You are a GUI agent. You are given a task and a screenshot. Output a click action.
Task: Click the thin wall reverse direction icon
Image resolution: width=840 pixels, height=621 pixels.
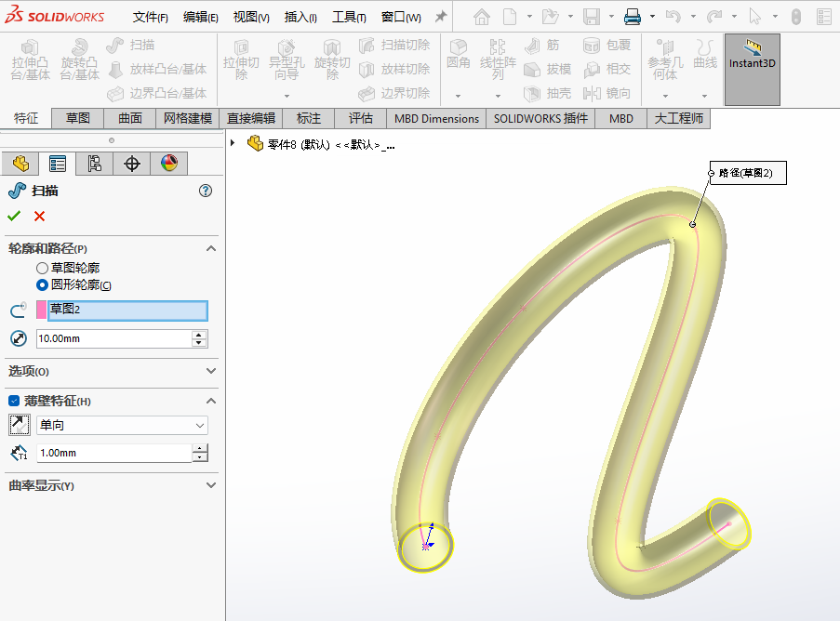pos(19,425)
